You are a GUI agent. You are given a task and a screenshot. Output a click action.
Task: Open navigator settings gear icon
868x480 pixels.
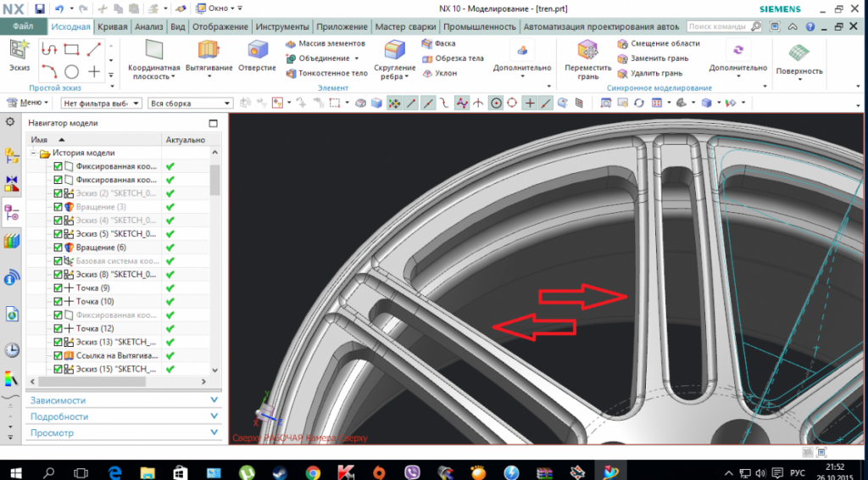pos(10,122)
